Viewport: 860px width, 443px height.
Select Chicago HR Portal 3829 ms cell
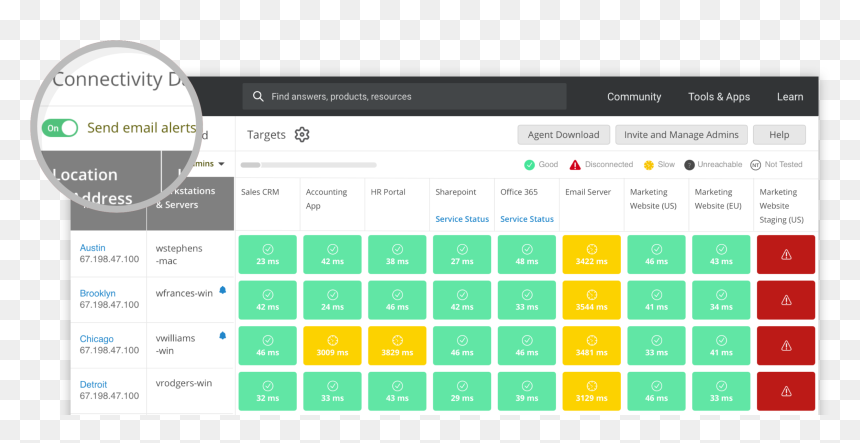[397, 345]
